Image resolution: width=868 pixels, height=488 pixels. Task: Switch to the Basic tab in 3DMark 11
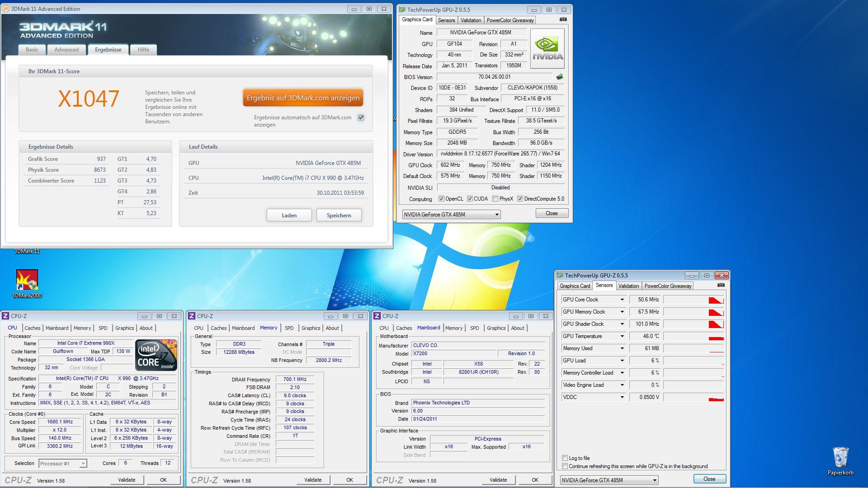click(x=32, y=50)
